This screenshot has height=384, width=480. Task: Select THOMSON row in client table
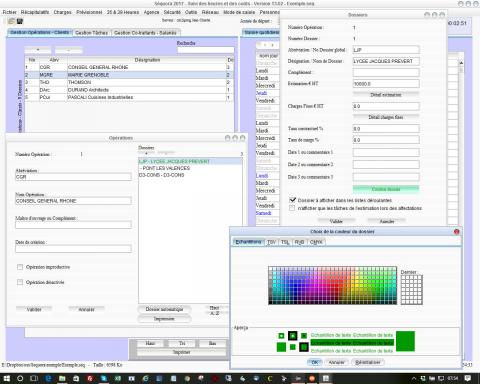129,82
